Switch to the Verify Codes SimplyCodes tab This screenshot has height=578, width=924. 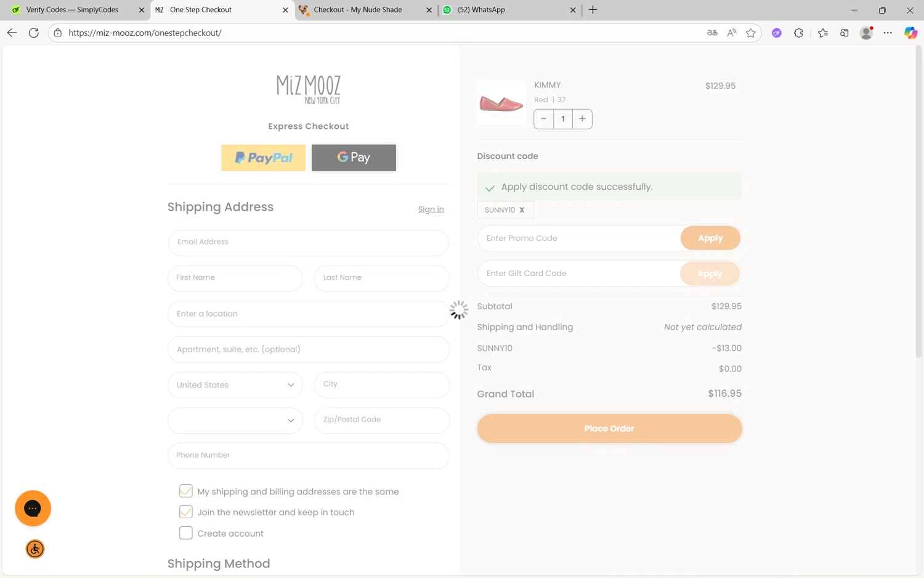pyautogui.click(x=72, y=10)
